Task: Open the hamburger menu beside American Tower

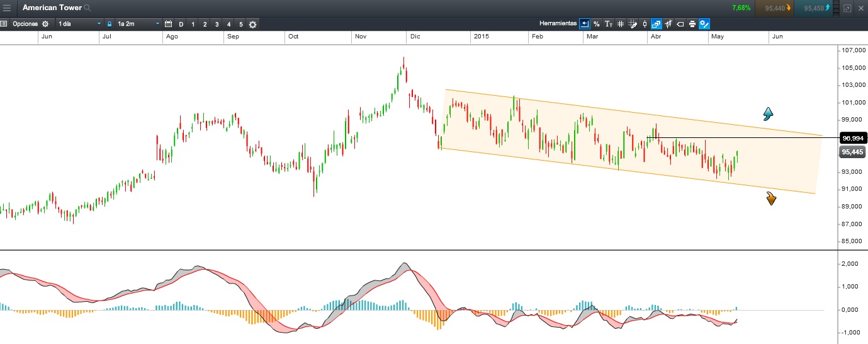Action: tap(7, 8)
